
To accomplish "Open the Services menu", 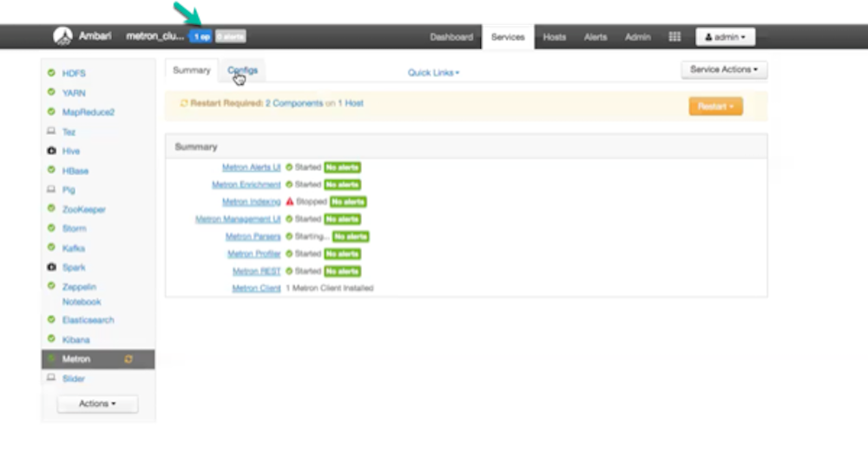I will (508, 37).
